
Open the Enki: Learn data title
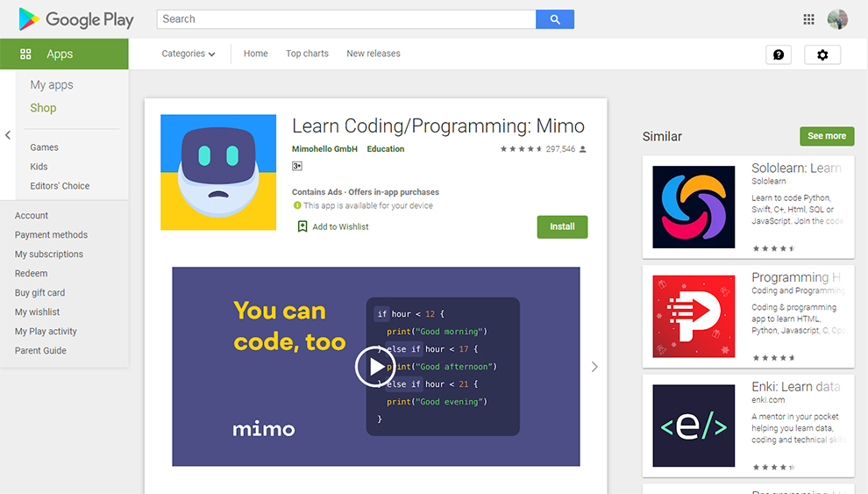[x=796, y=387]
